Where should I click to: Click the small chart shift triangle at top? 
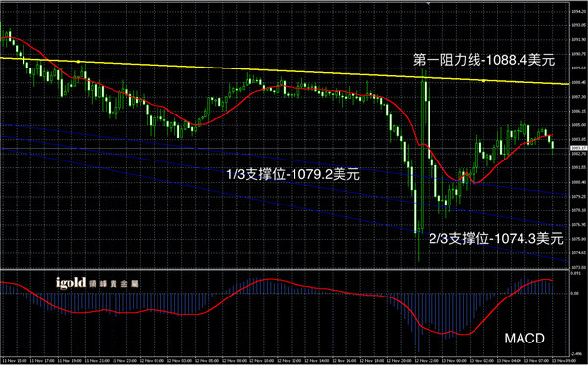click(x=428, y=3)
